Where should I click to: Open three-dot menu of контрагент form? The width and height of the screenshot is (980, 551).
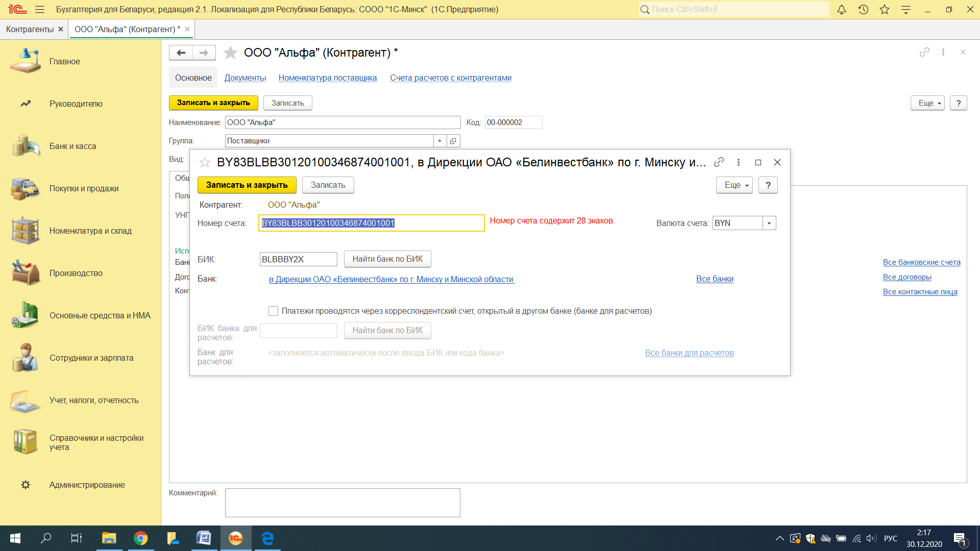(x=943, y=52)
